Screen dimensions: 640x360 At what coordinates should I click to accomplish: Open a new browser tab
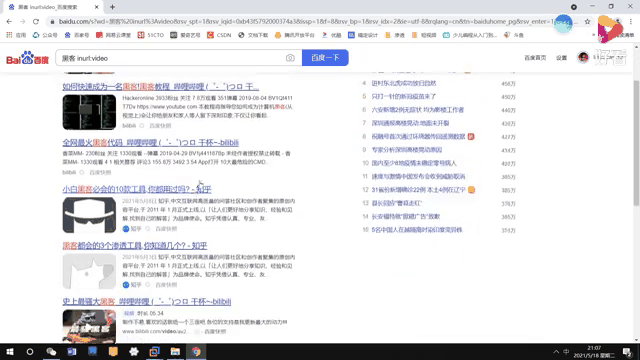pos(112,7)
